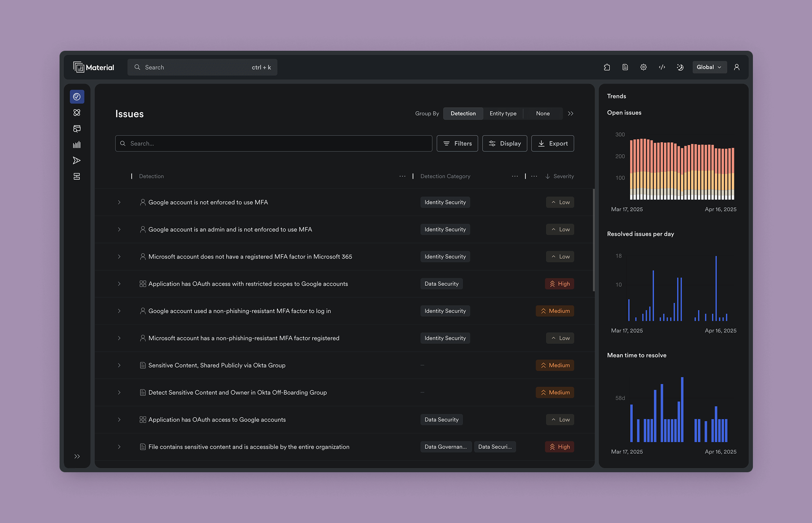Open the code brackets developer icon
Image resolution: width=812 pixels, height=523 pixels.
pos(662,67)
